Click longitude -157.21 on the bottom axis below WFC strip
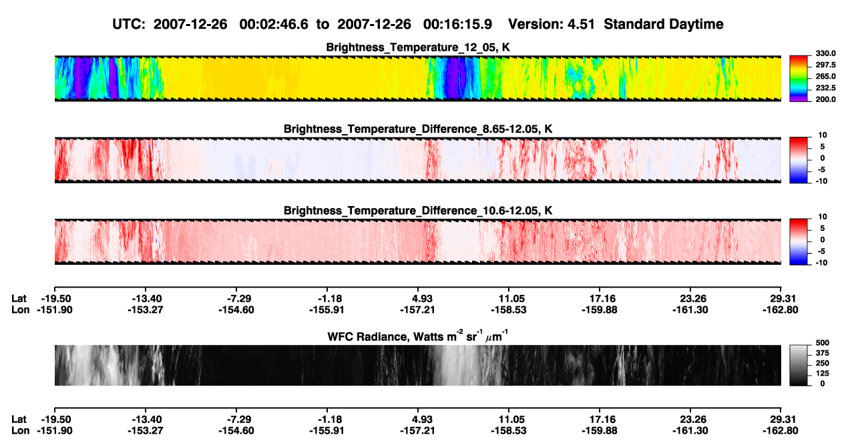 click(x=418, y=431)
